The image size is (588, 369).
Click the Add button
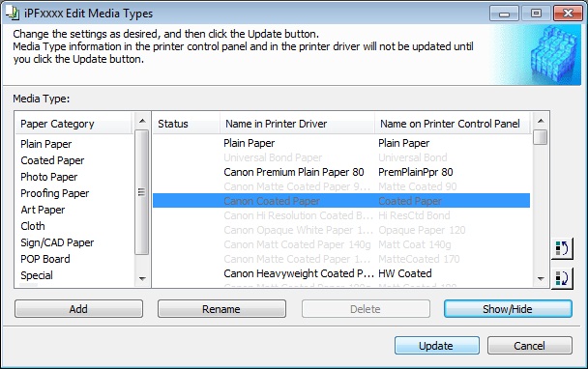point(78,309)
